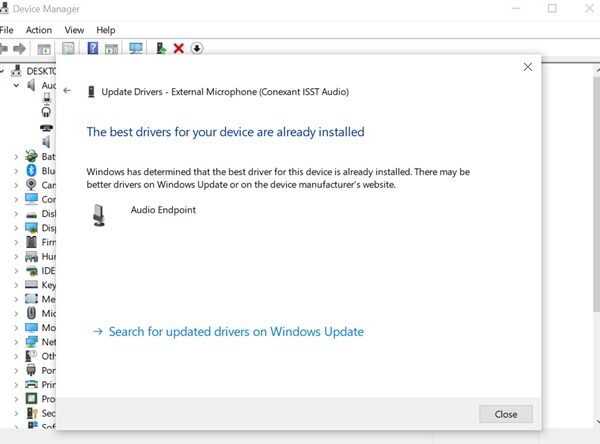
Task: Expand the Bluetooth tree node
Action: click(16, 171)
